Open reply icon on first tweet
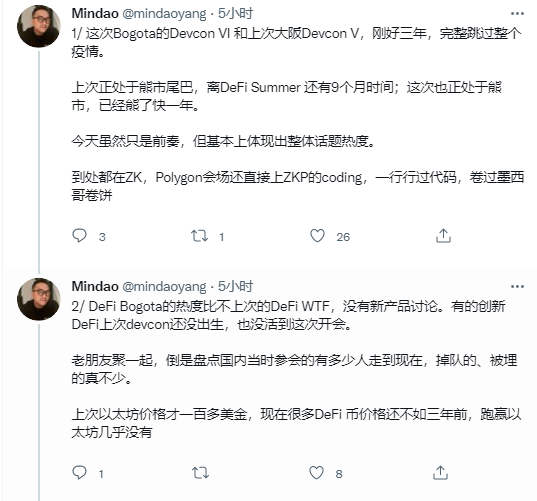The height and width of the screenshot is (501, 537). pos(79,236)
